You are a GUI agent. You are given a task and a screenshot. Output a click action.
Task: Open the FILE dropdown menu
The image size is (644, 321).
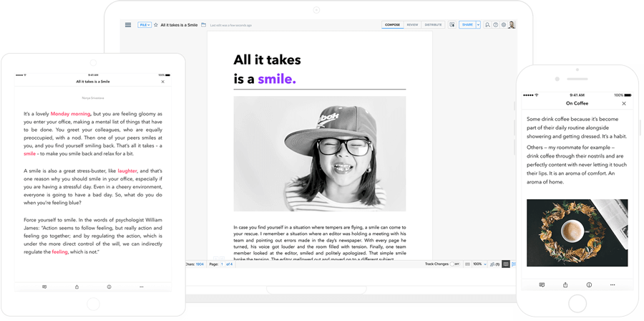click(x=144, y=24)
